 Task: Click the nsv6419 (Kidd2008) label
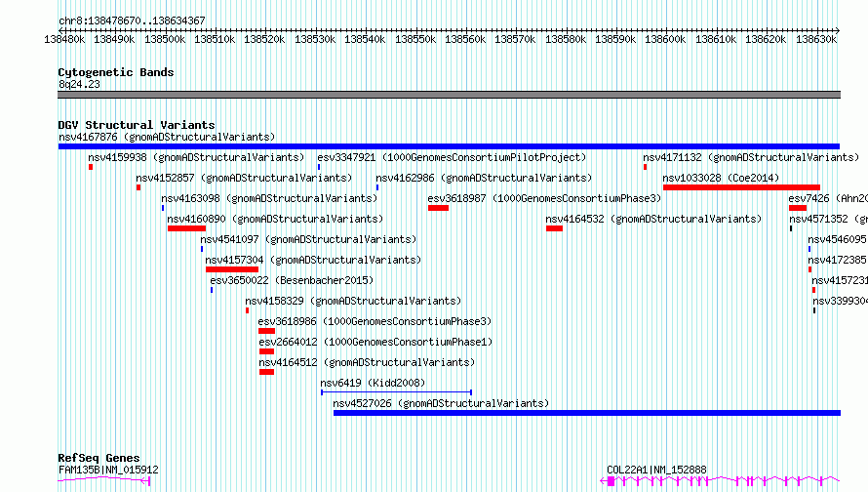click(373, 383)
